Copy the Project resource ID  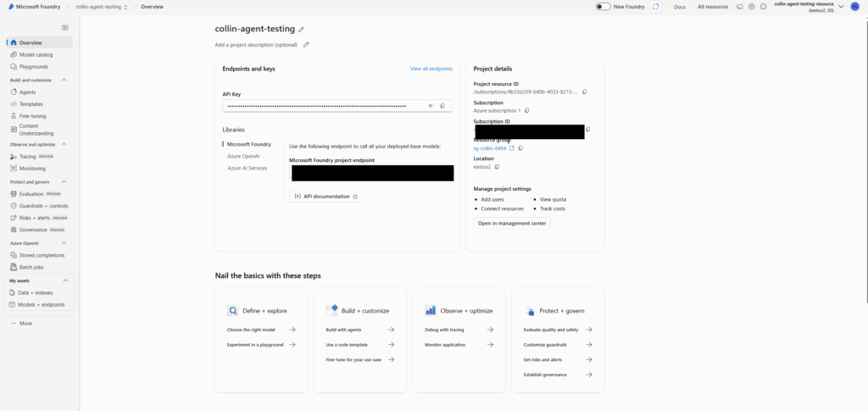click(584, 92)
